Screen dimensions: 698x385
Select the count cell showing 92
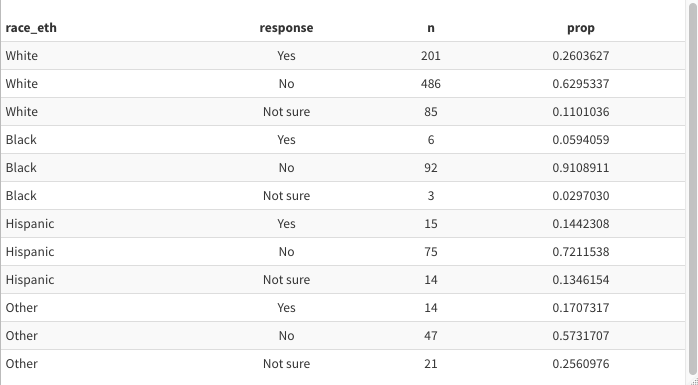click(x=430, y=168)
